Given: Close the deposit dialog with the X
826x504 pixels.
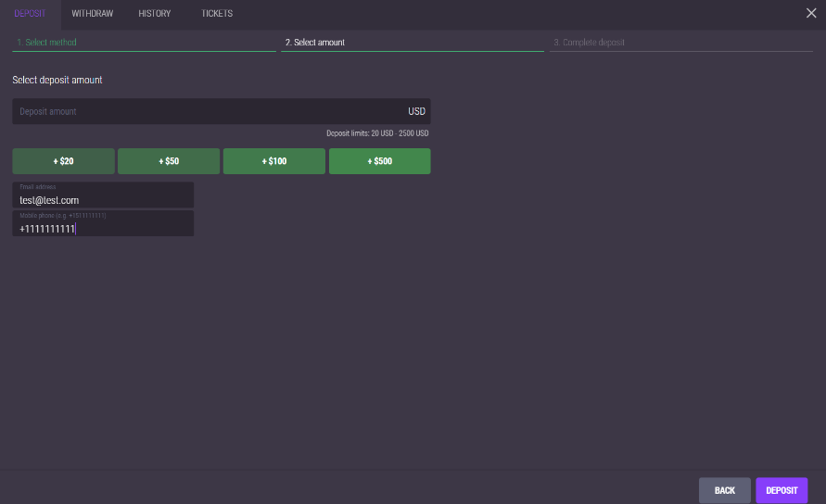Looking at the screenshot, I should click(811, 13).
